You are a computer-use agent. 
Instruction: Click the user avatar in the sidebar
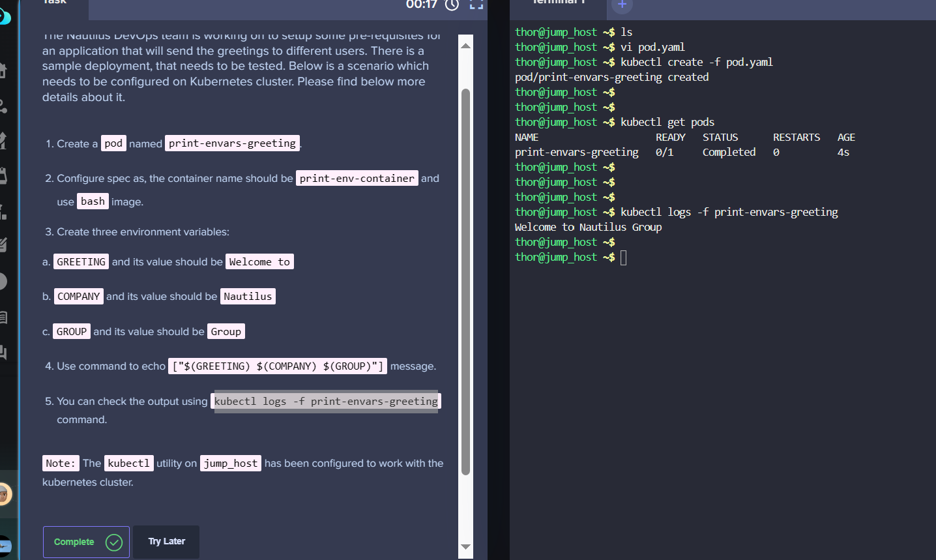pos(5,494)
